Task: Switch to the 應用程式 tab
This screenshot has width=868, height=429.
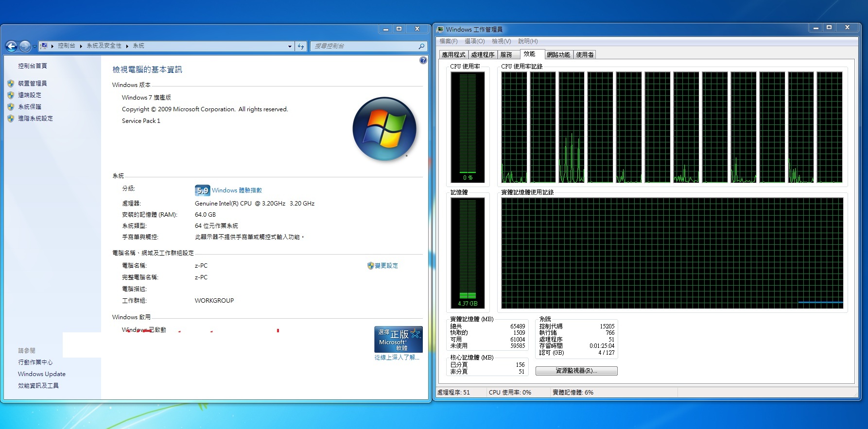Action: [453, 55]
